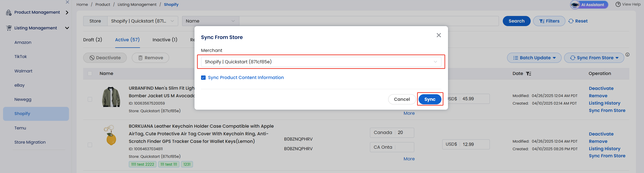Screen dimensions: 644x173
Task: Edit the Canada quantity 20 field
Action: click(405, 132)
